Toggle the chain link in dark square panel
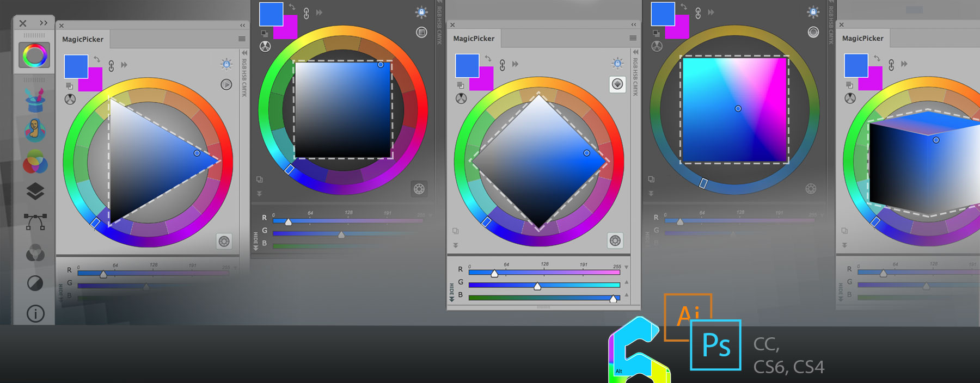This screenshot has height=383, width=980. [x=307, y=13]
